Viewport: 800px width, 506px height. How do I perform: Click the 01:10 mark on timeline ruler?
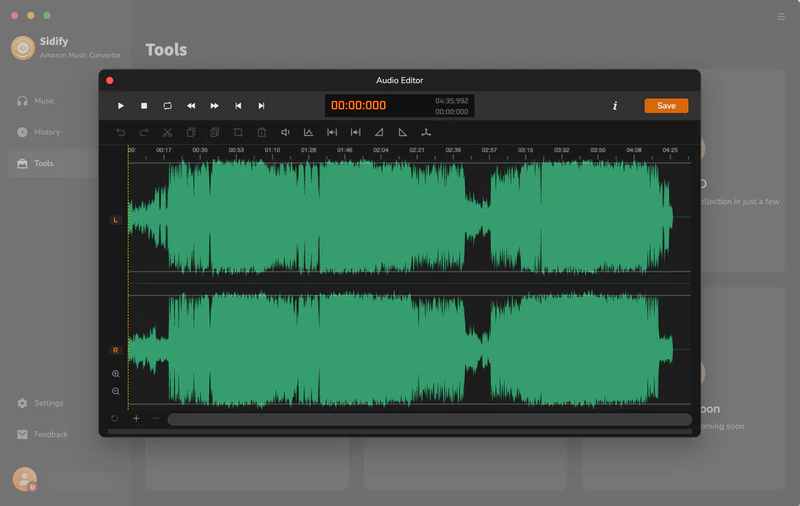272,150
